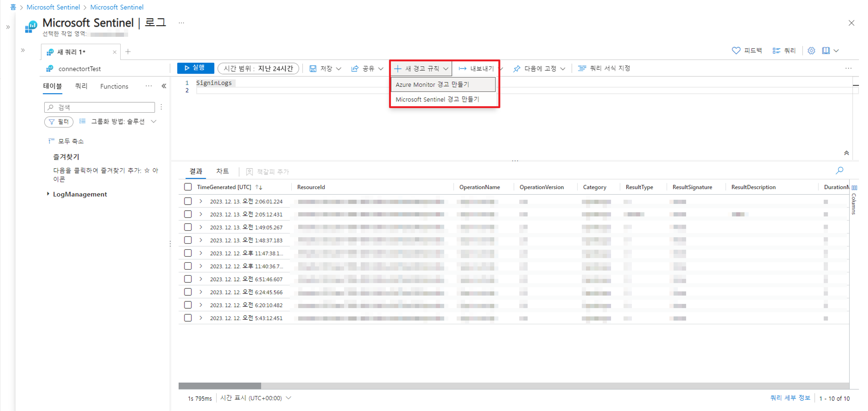Open page title ellipsis menu
Screen dimensions: 868x411
pos(181,23)
